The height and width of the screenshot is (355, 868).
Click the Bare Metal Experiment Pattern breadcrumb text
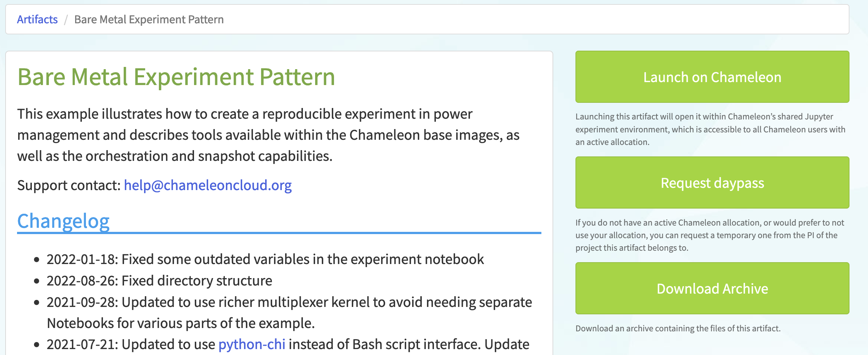tap(149, 20)
